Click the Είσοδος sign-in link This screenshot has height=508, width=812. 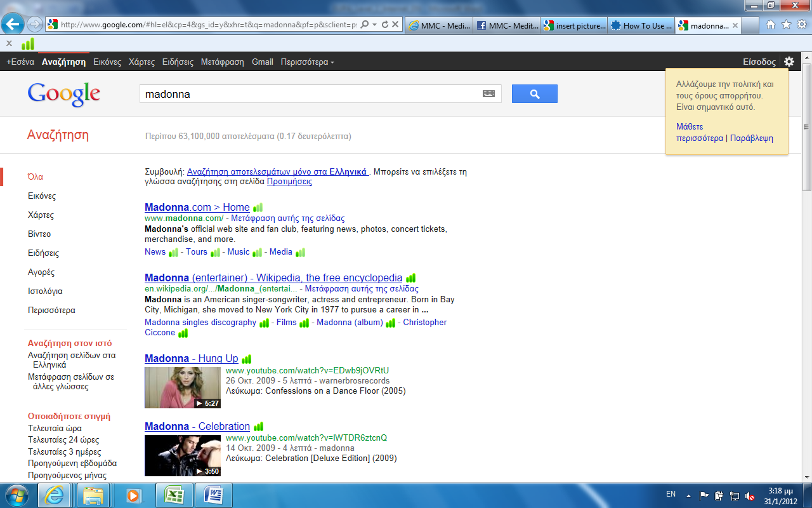tap(759, 62)
